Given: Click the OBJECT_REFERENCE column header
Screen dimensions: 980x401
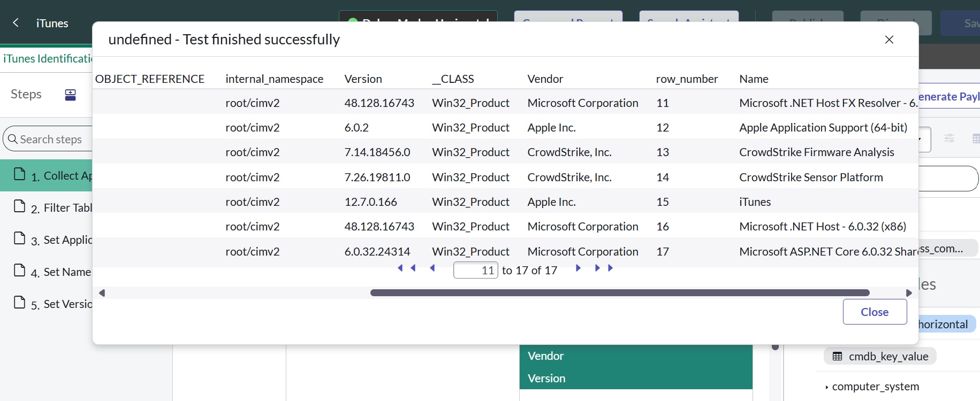Looking at the screenshot, I should (x=150, y=79).
